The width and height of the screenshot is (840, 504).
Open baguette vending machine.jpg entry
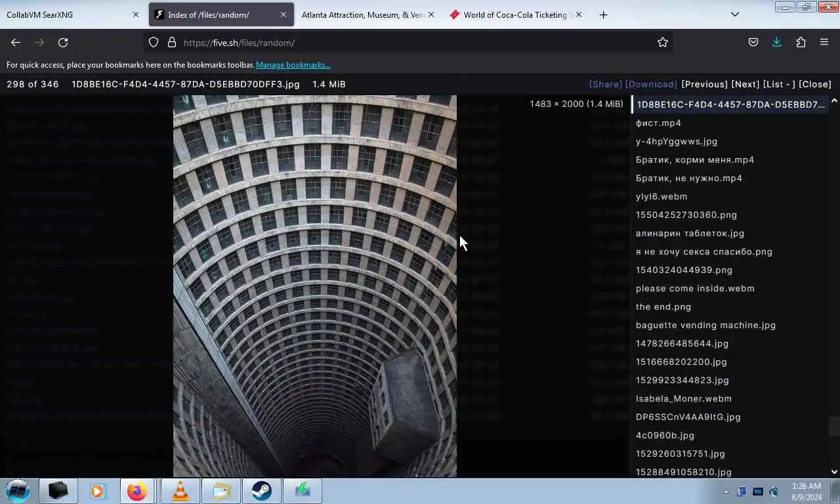[x=705, y=325]
